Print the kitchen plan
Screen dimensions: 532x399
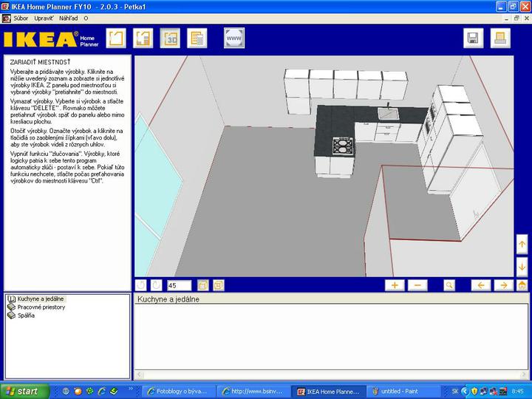(499, 38)
